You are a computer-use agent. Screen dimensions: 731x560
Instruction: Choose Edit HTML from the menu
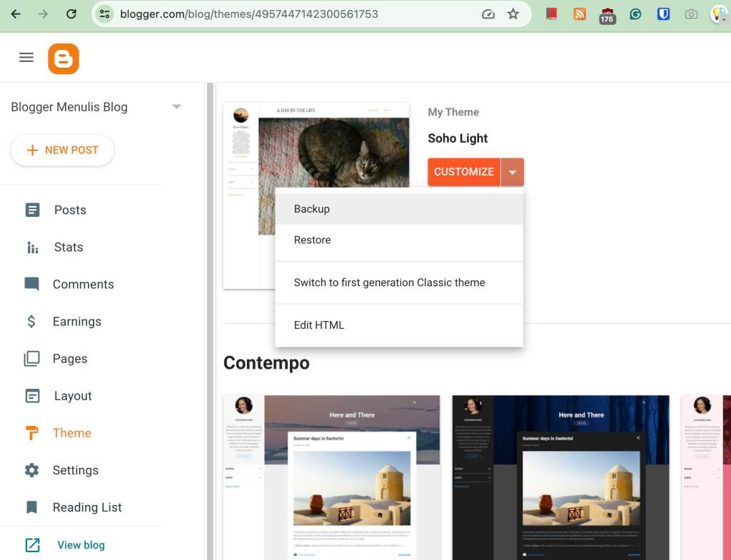(x=399, y=325)
